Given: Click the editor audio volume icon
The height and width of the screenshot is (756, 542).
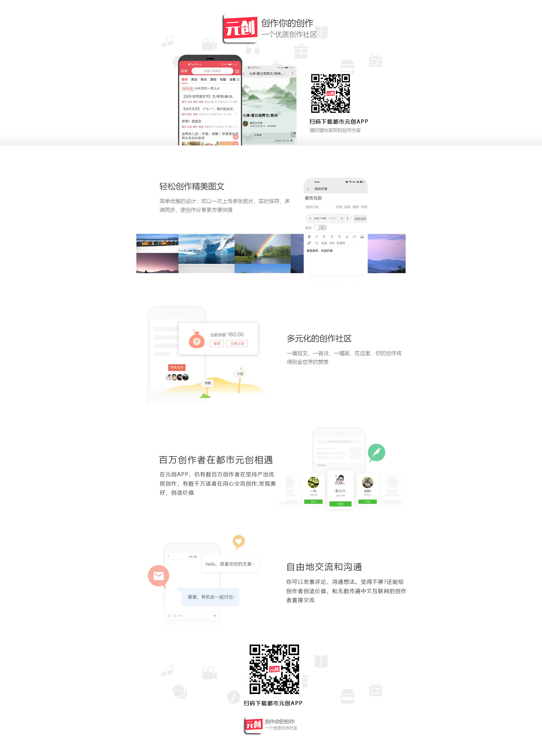Looking at the screenshot, I should [x=341, y=219].
